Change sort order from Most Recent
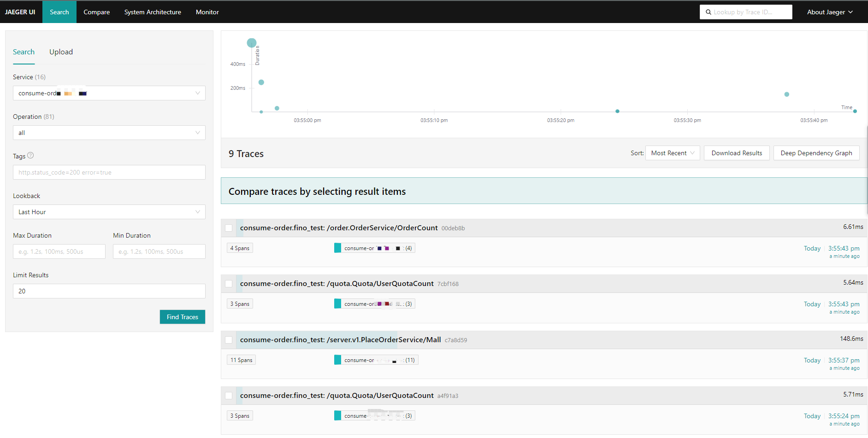 click(x=672, y=153)
